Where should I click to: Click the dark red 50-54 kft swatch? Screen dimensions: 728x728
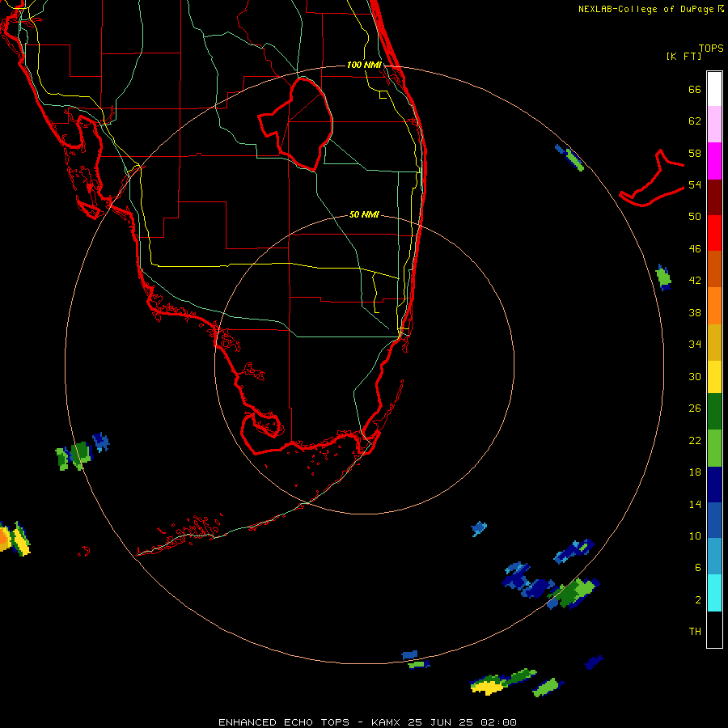[714, 198]
